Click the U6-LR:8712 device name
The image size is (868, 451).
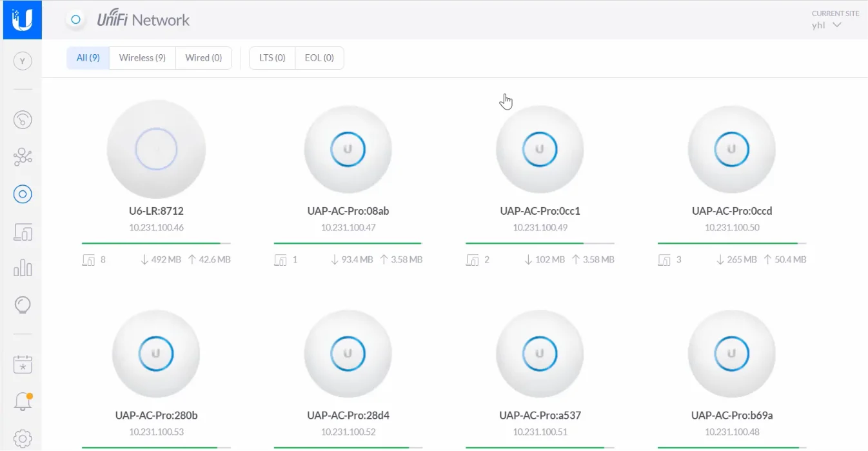pyautogui.click(x=156, y=211)
